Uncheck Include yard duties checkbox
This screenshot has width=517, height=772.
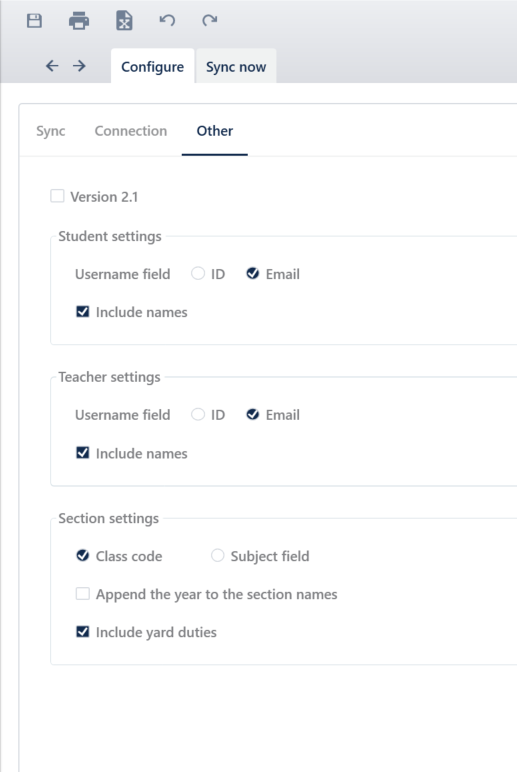[83, 631]
